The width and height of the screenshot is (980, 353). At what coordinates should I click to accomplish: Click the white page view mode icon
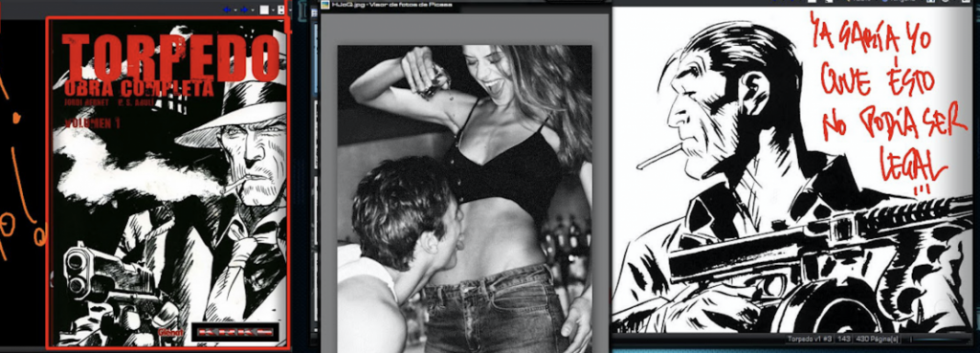click(x=264, y=10)
